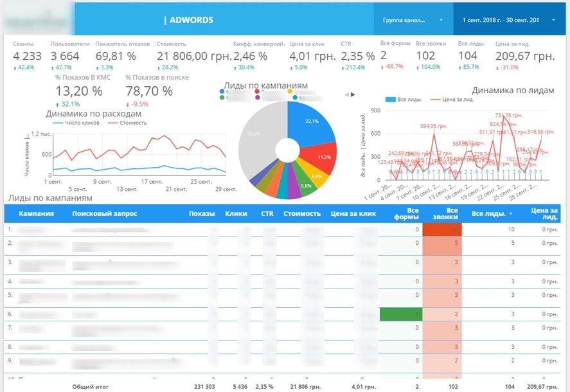Click the Все звонки scorecard value 102
This screenshot has width=570, height=392.
coord(425,56)
